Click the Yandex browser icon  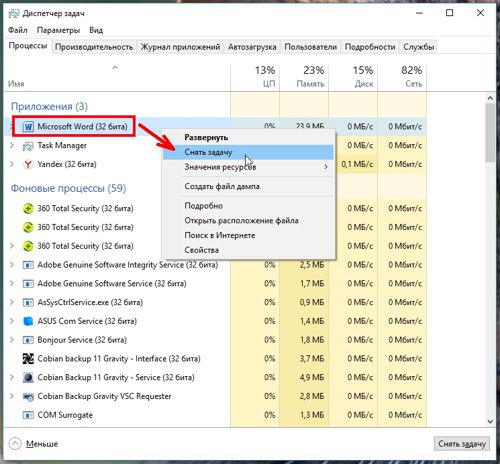[x=28, y=164]
